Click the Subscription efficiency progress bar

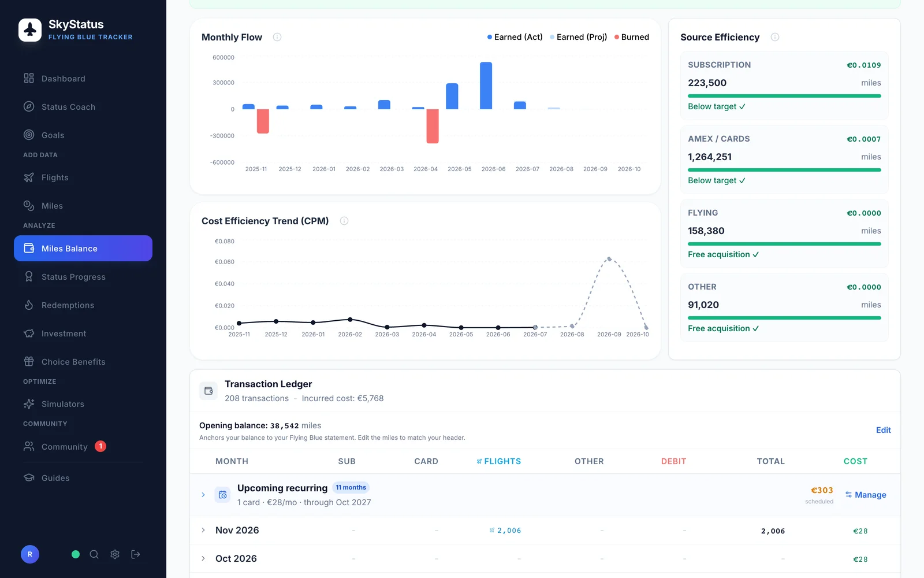784,96
